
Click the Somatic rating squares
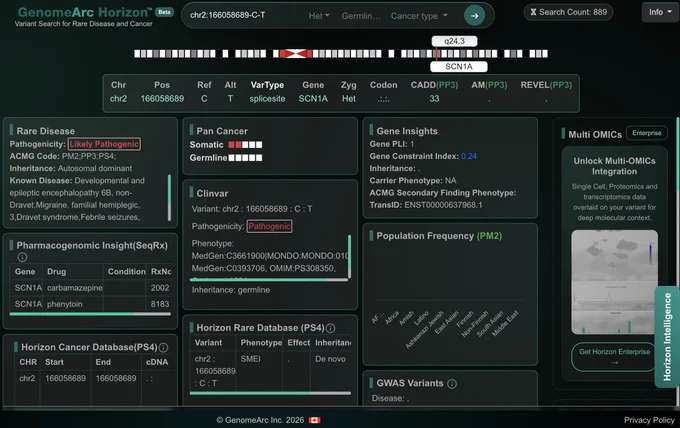(245, 145)
